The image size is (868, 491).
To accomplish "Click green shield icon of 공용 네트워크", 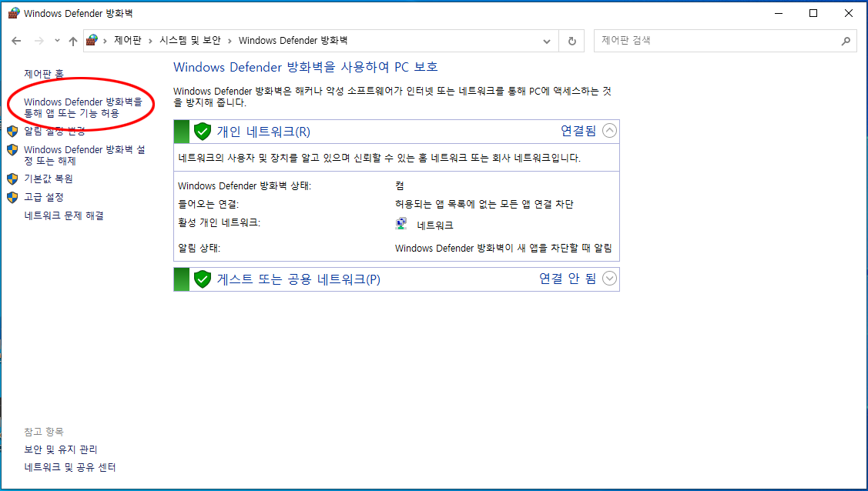I will click(203, 279).
